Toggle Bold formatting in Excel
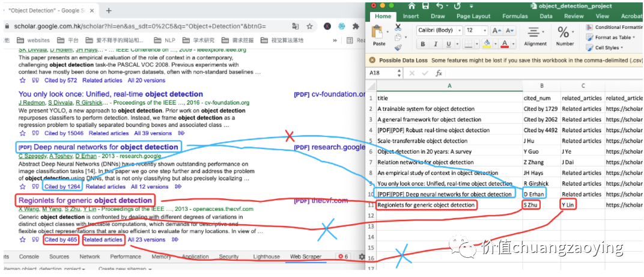Screen dimensions: 644x277 tap(423, 44)
